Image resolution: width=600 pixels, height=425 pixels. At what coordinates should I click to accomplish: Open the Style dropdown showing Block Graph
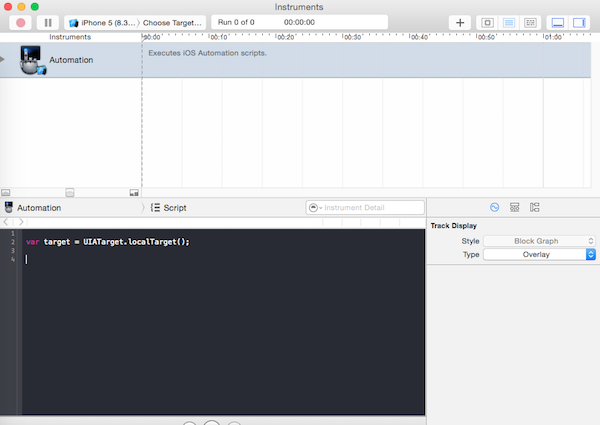[x=539, y=241]
